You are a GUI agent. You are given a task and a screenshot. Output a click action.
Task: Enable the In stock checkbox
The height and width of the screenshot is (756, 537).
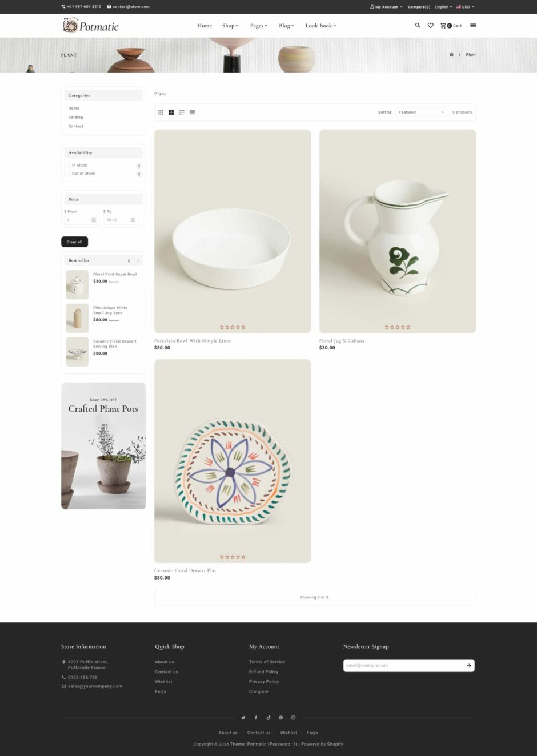(67, 166)
